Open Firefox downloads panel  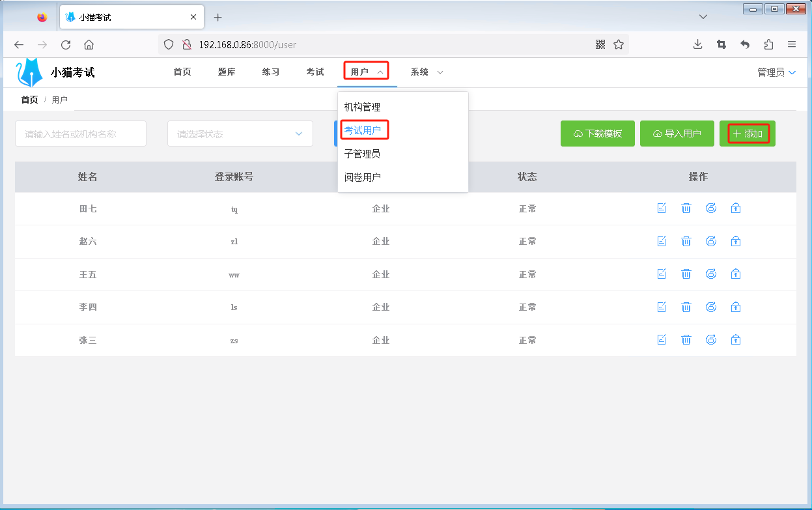(697, 44)
